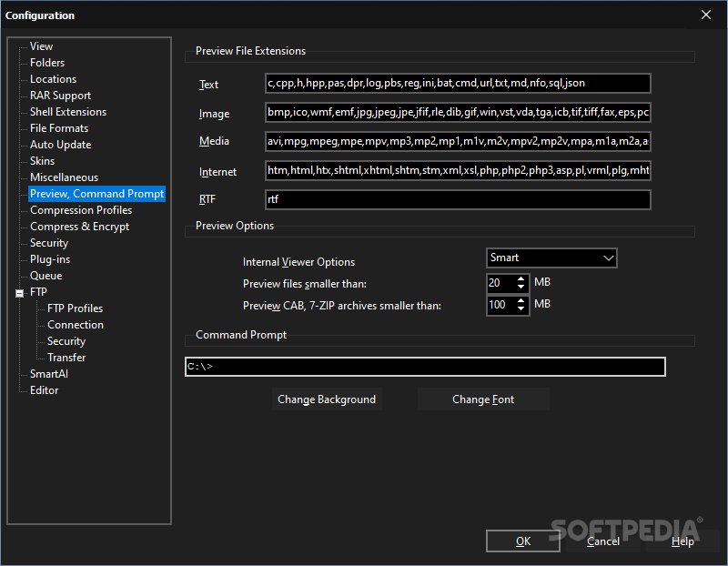The image size is (728, 566).
Task: Select File Formats in the tree
Action: tap(59, 128)
